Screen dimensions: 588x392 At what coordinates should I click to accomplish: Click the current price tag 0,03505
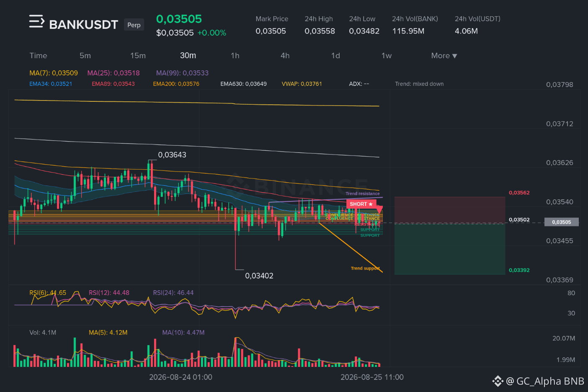click(561, 222)
